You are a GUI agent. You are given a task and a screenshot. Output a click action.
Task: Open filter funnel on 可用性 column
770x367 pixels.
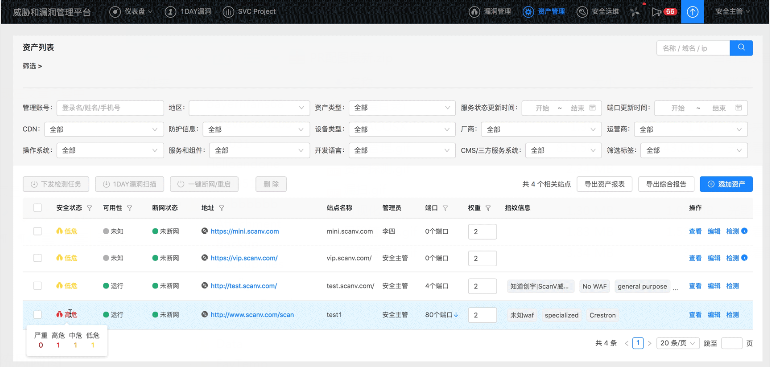130,208
